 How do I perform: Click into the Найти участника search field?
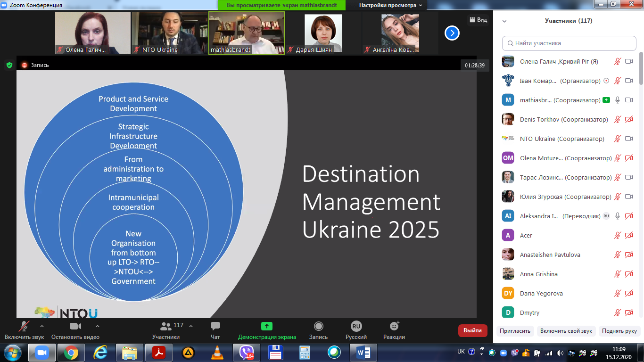tap(569, 43)
